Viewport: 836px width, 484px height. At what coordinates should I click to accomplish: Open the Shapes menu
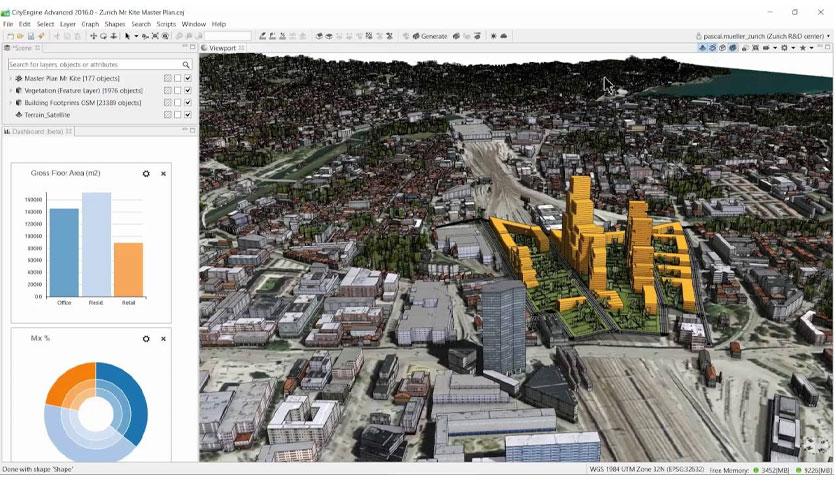click(x=115, y=24)
